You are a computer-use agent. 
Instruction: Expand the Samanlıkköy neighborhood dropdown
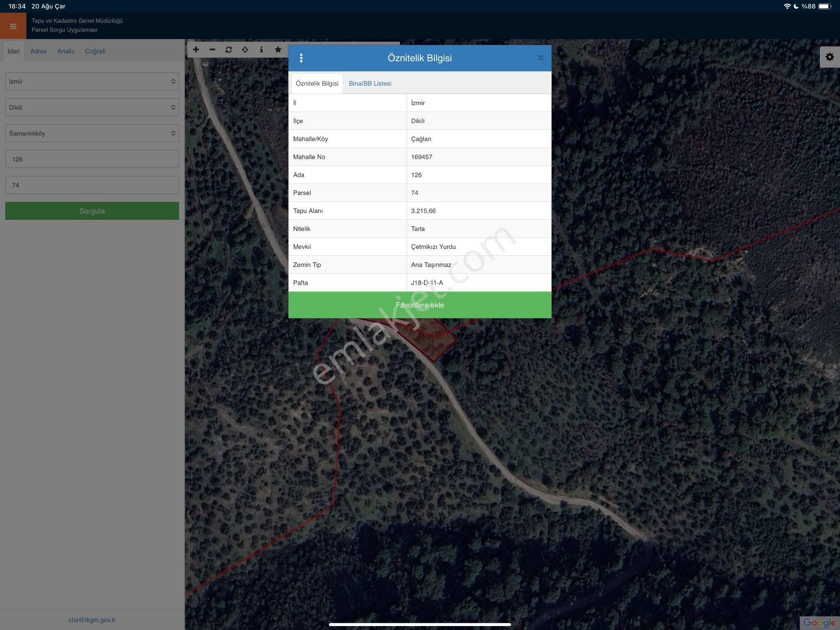coord(92,133)
